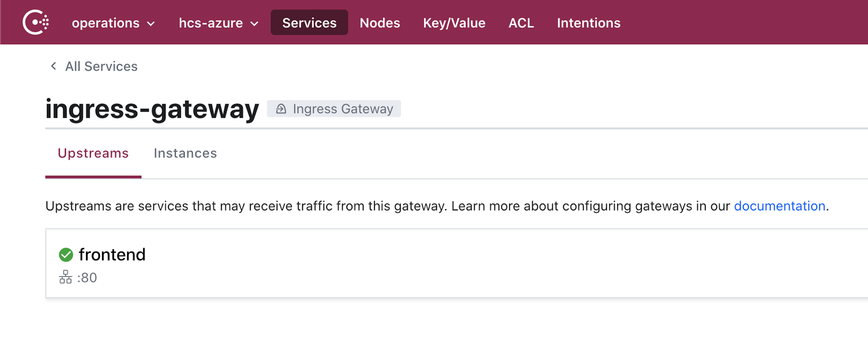Screen dimensions: 868x351
Task: Open the Intentions navigation item
Action: coord(589,23)
